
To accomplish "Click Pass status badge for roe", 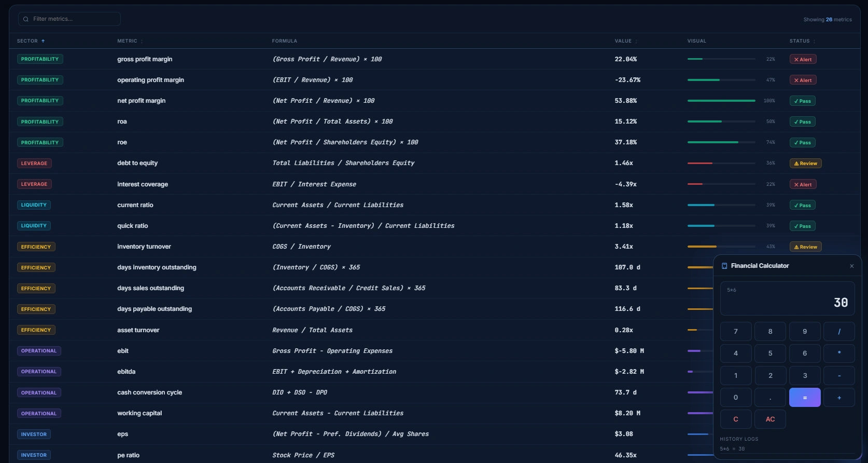I will (x=802, y=142).
